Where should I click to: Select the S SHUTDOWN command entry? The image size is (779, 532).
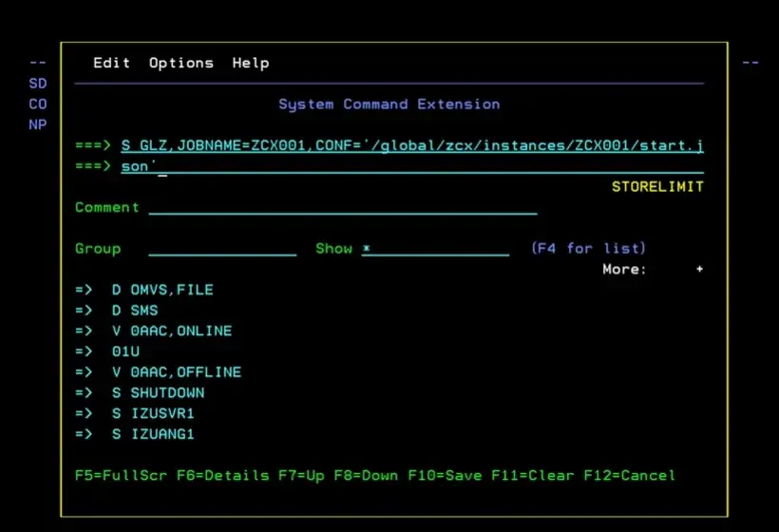tap(158, 393)
